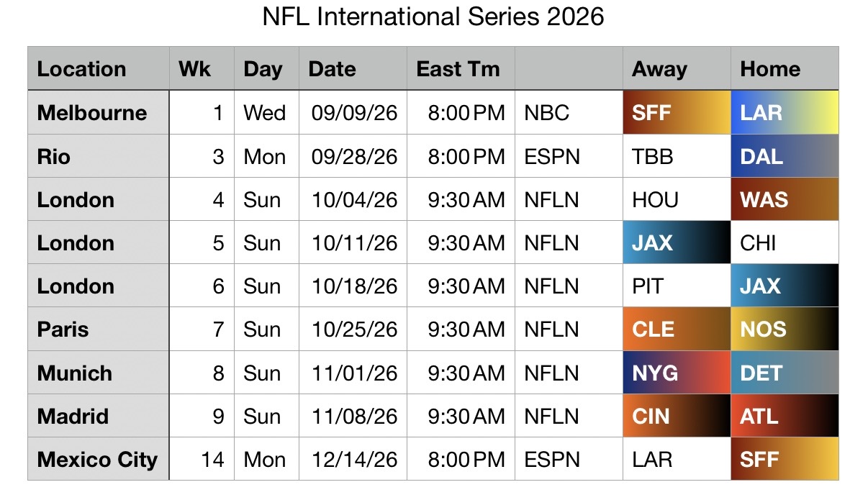Screen dimensions: 868x500
Task: Select the ATL home team color cell
Action: coord(785,416)
